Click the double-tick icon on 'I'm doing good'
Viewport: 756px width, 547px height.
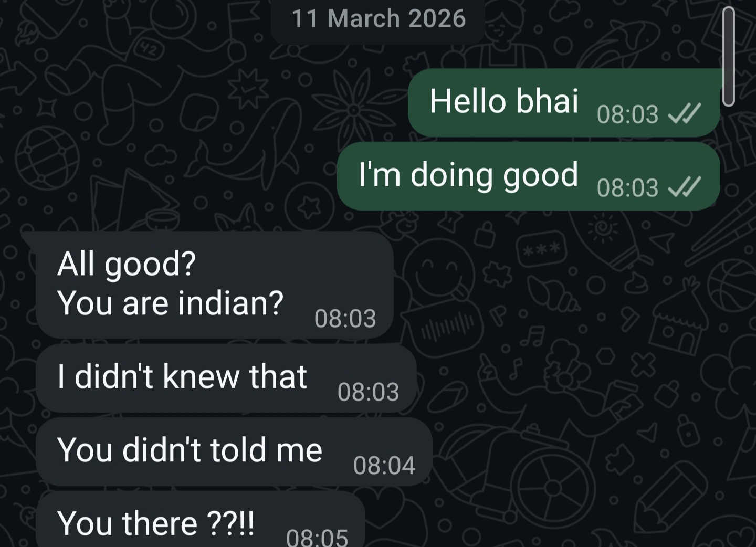coord(684,187)
